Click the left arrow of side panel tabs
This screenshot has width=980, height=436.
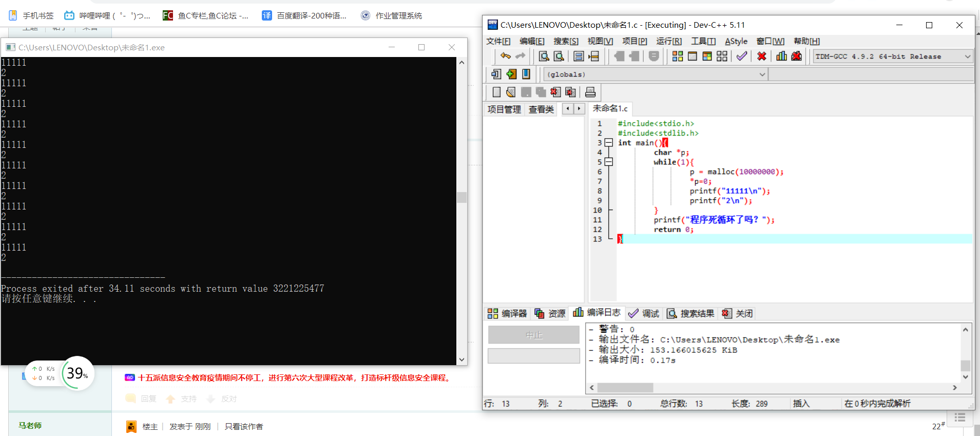tap(568, 108)
